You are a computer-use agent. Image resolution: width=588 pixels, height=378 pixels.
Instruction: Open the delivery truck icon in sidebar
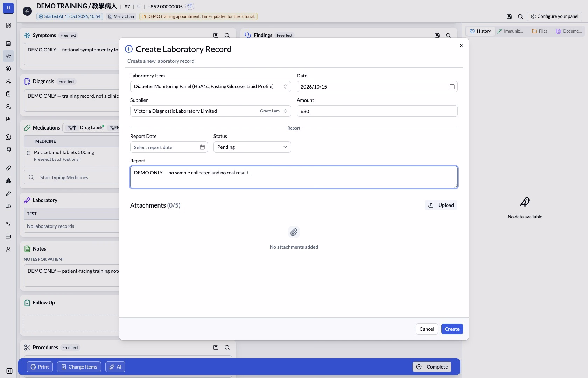pos(8,206)
